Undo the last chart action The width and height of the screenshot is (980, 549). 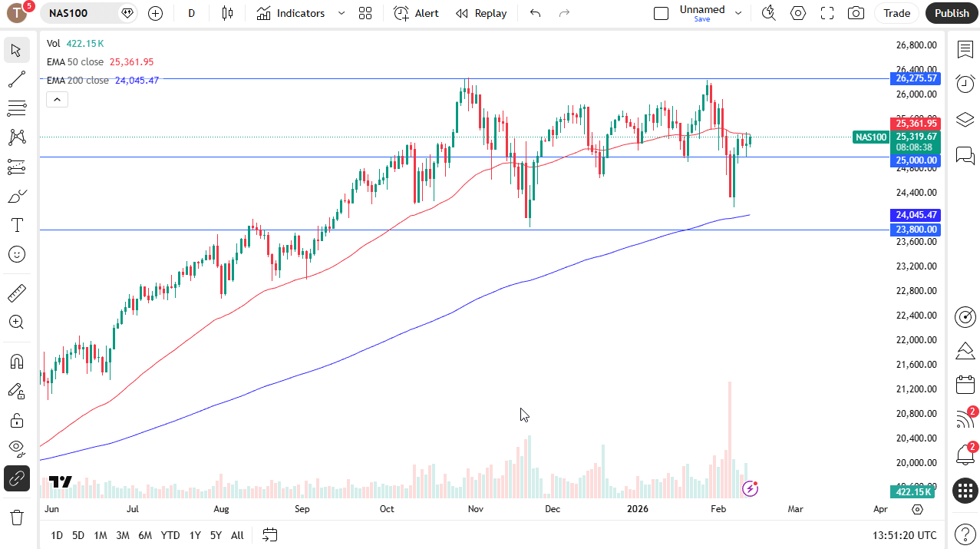coord(536,13)
